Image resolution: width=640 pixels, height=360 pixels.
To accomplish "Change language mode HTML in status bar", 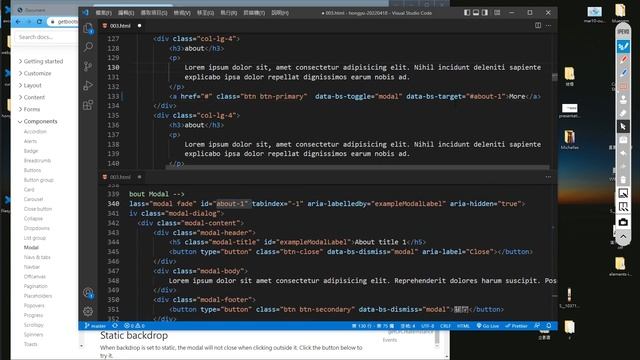I will (463, 326).
